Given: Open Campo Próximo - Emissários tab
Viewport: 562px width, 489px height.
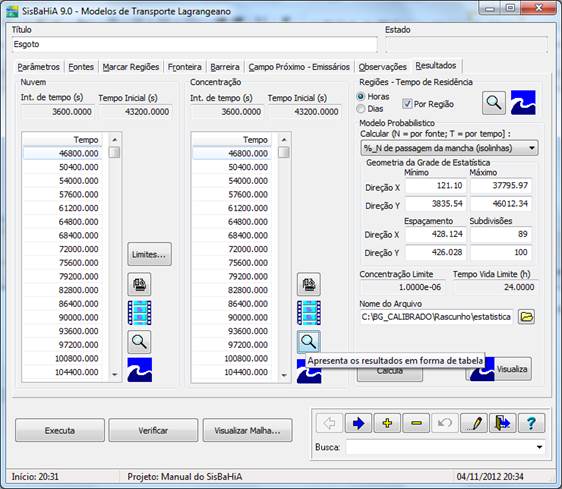Looking at the screenshot, I should [299, 67].
